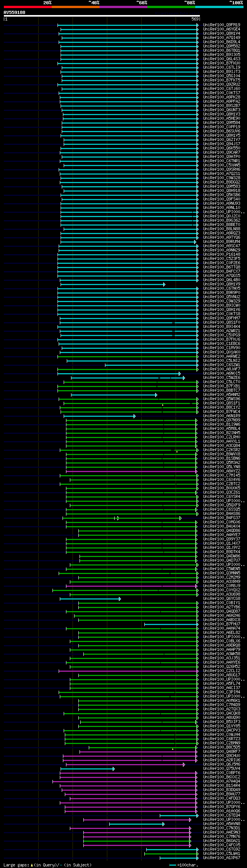Click the purple alignment bar of UniRef100_A8AYZ2
The height and width of the screenshot is (868, 247).
132,471
